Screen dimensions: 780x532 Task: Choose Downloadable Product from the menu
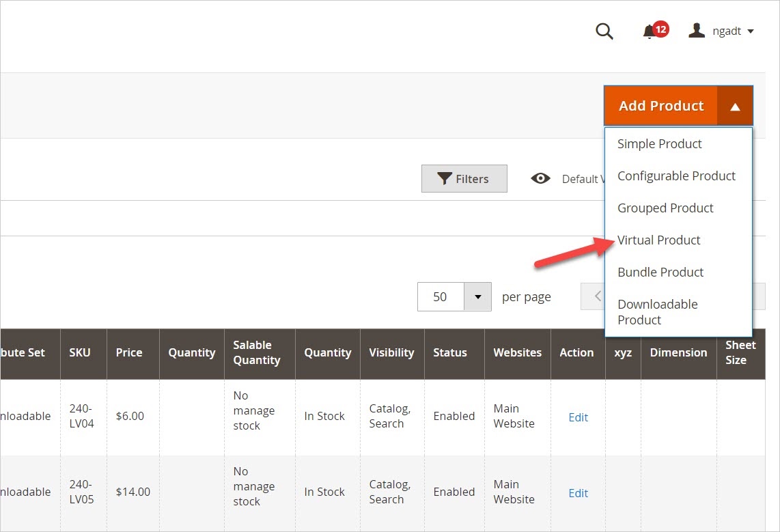pos(657,312)
